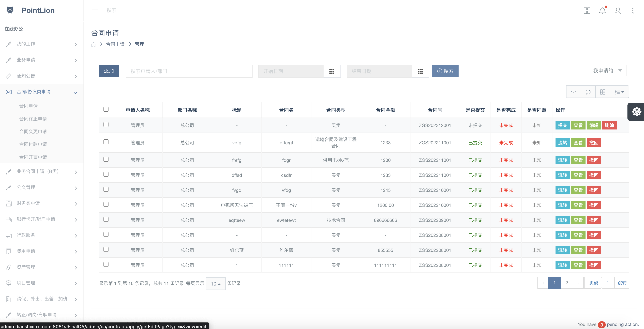This screenshot has height=329, width=644.
Task: Check the row titled frefg
Action: pos(106,159)
